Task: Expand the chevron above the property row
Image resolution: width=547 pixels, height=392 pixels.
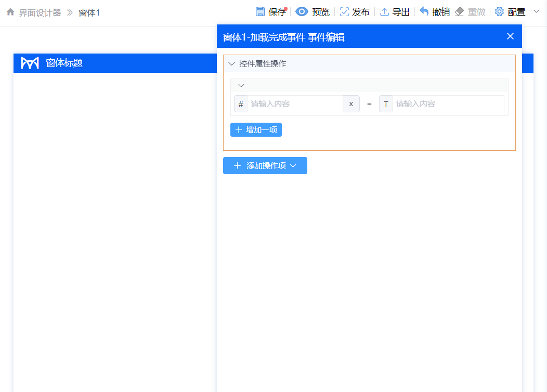Action: pos(241,85)
